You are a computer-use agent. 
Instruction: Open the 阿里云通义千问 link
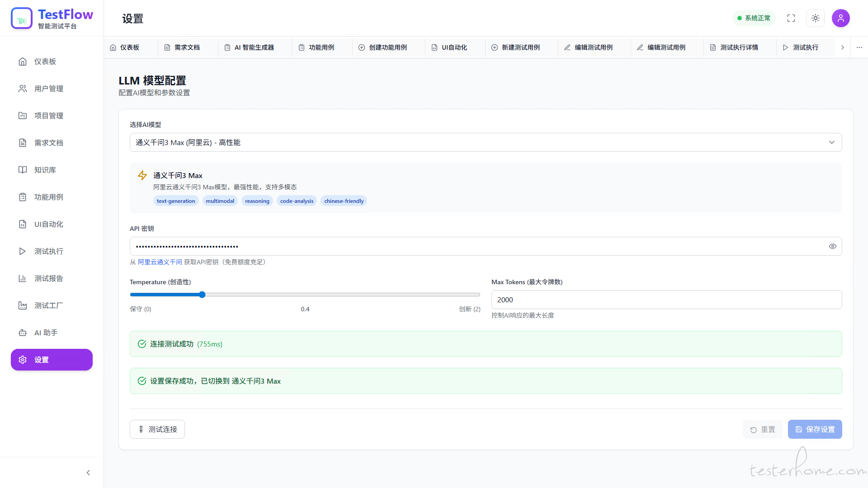click(x=160, y=262)
